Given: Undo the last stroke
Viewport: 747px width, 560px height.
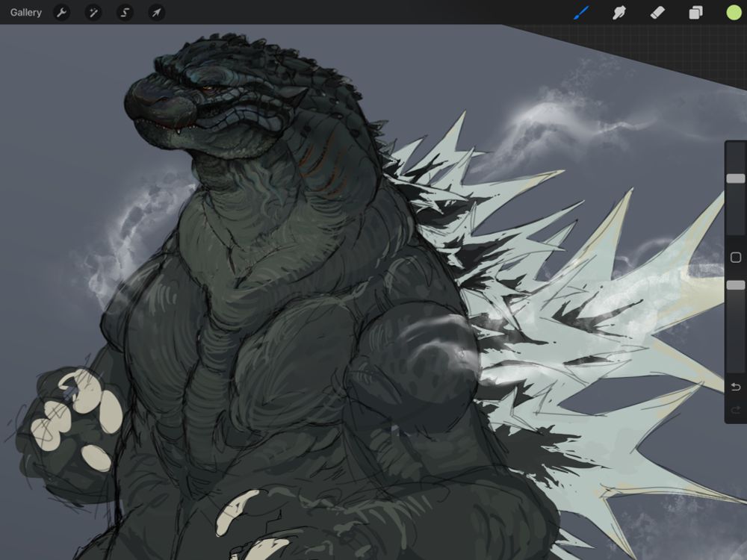Looking at the screenshot, I should 736,387.
